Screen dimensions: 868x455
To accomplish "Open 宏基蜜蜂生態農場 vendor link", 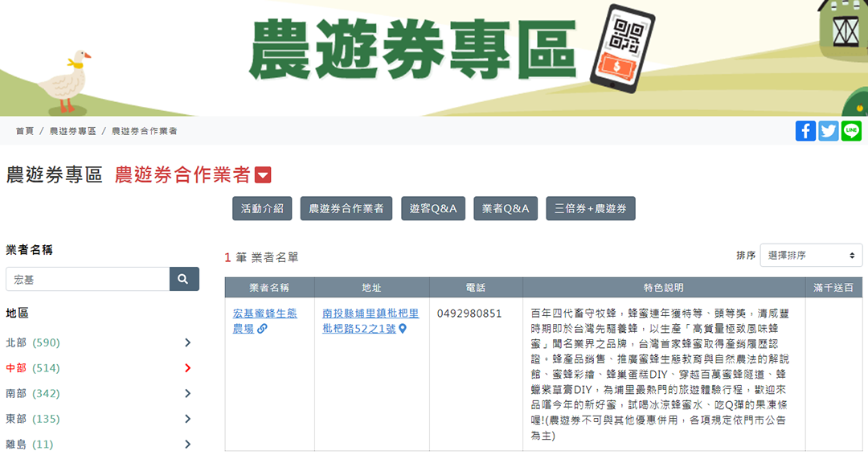I will [x=264, y=314].
